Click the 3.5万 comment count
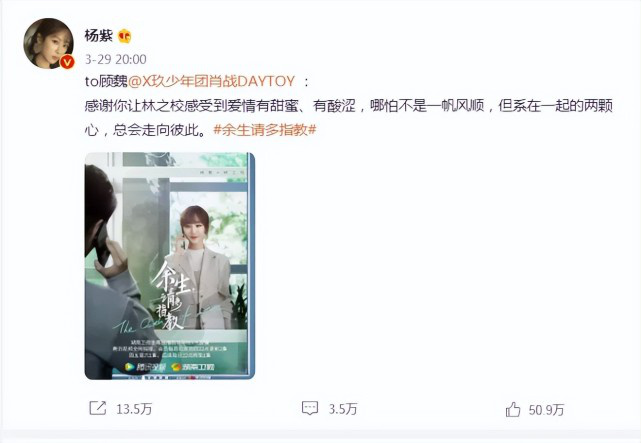 (343, 409)
